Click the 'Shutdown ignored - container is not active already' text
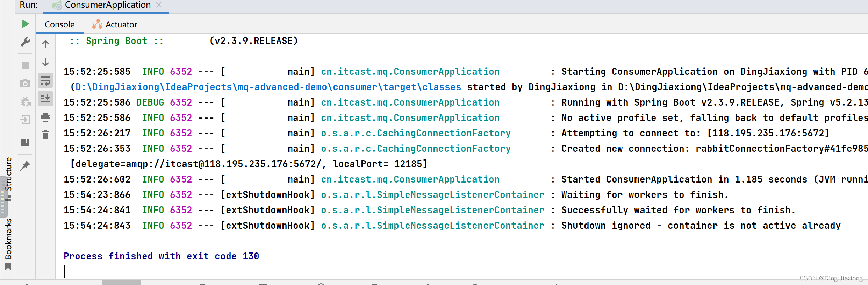 coord(701,226)
